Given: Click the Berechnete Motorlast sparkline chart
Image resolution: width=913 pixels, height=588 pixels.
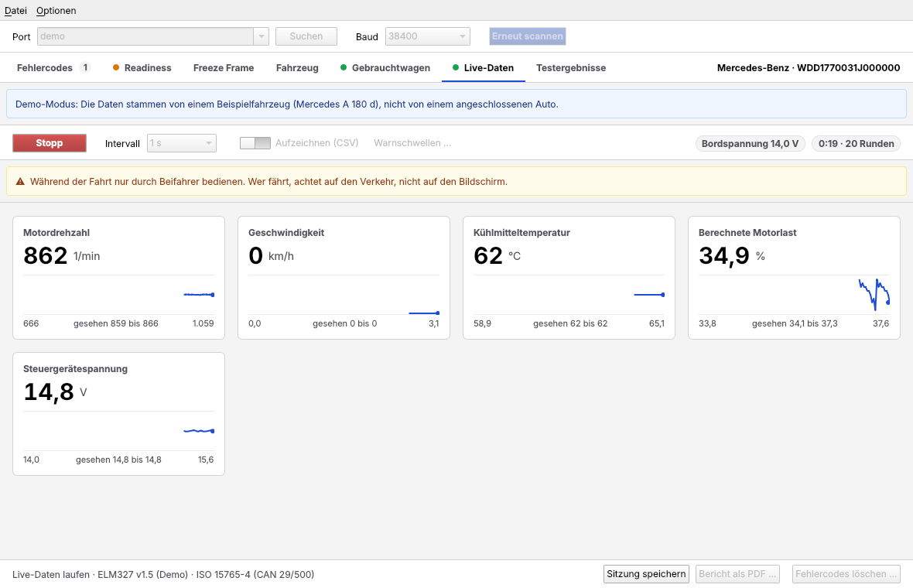Looking at the screenshot, I should [794, 295].
